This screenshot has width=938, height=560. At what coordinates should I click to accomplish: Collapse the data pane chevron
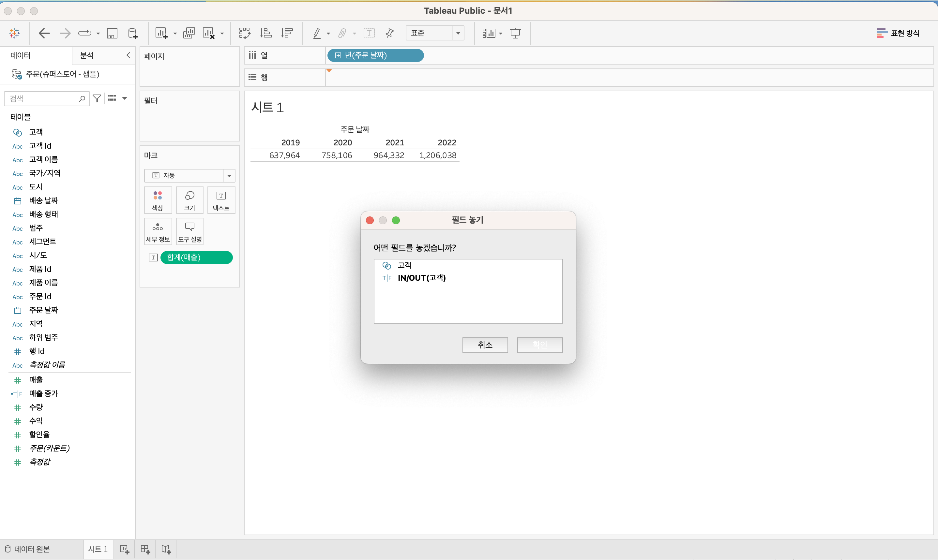coord(128,55)
